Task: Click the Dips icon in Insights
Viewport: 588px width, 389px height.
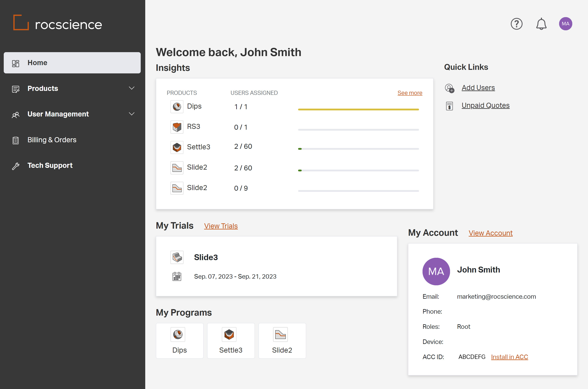Action: 177,107
